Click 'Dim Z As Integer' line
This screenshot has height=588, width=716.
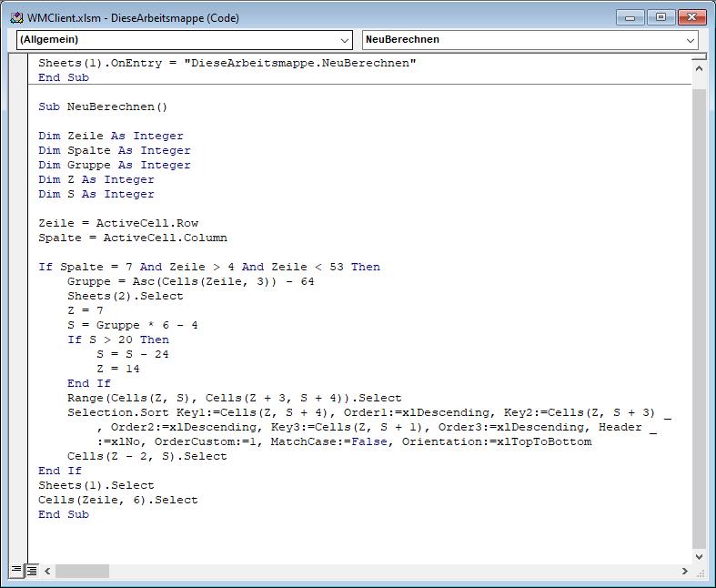click(x=96, y=180)
